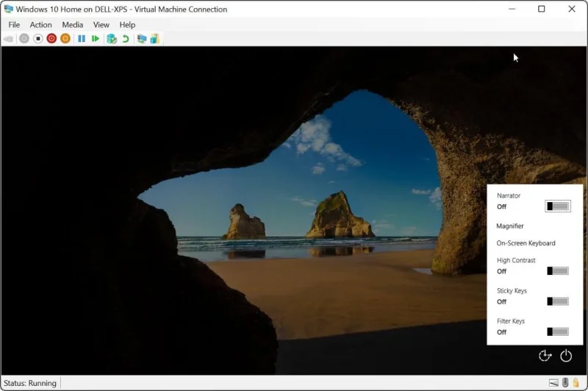Click the Sticky Keys label
The image size is (588, 391).
tap(512, 290)
